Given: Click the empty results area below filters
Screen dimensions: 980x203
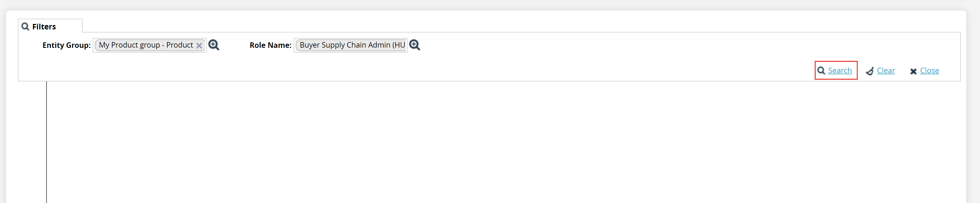Looking at the screenshot, I should click(495, 144).
